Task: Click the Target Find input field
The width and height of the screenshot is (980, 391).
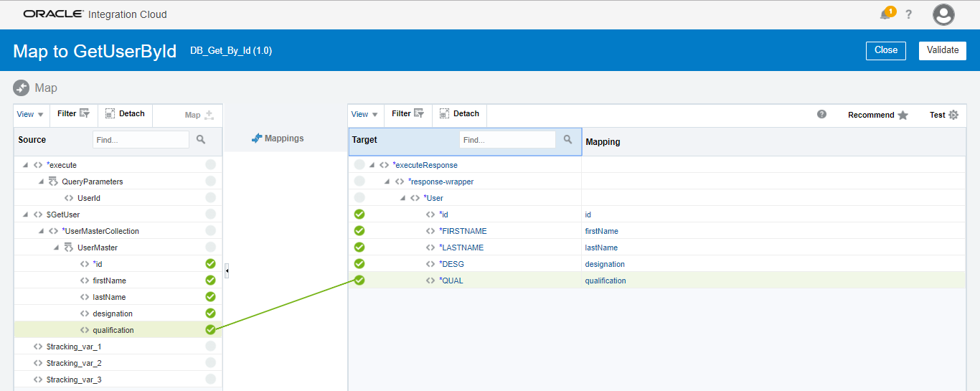Action: pyautogui.click(x=507, y=140)
